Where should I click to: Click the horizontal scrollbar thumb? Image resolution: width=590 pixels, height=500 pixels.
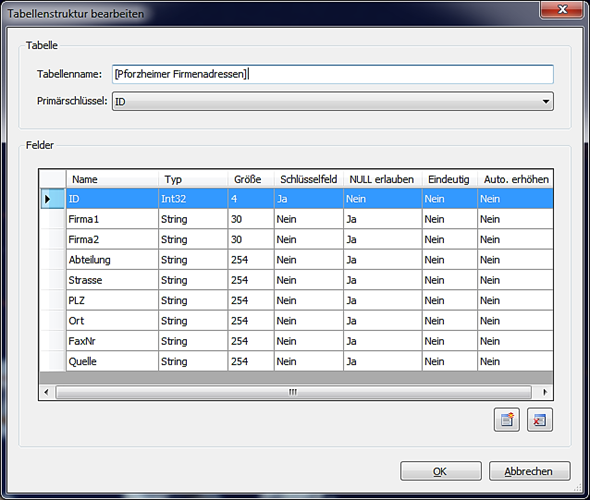293,392
